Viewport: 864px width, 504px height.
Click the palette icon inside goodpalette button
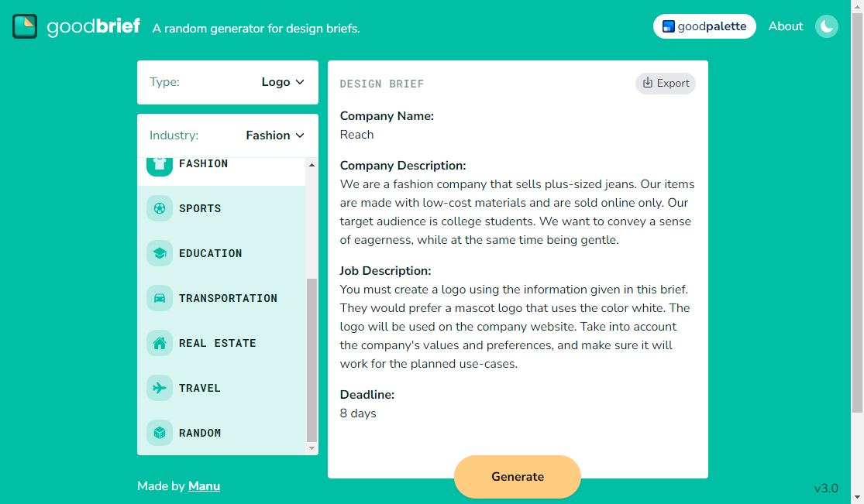pos(667,26)
